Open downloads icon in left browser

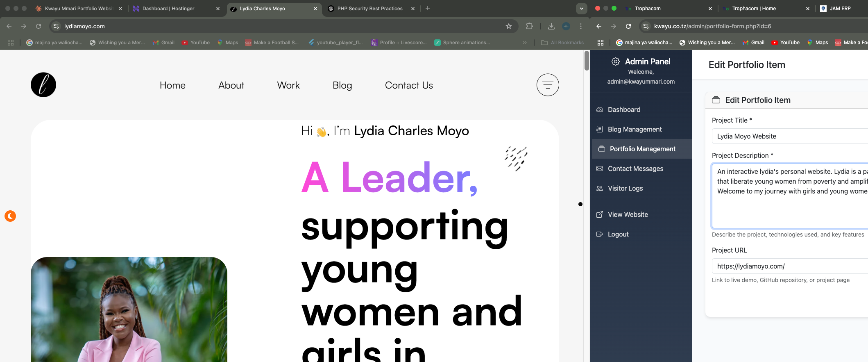click(x=551, y=26)
